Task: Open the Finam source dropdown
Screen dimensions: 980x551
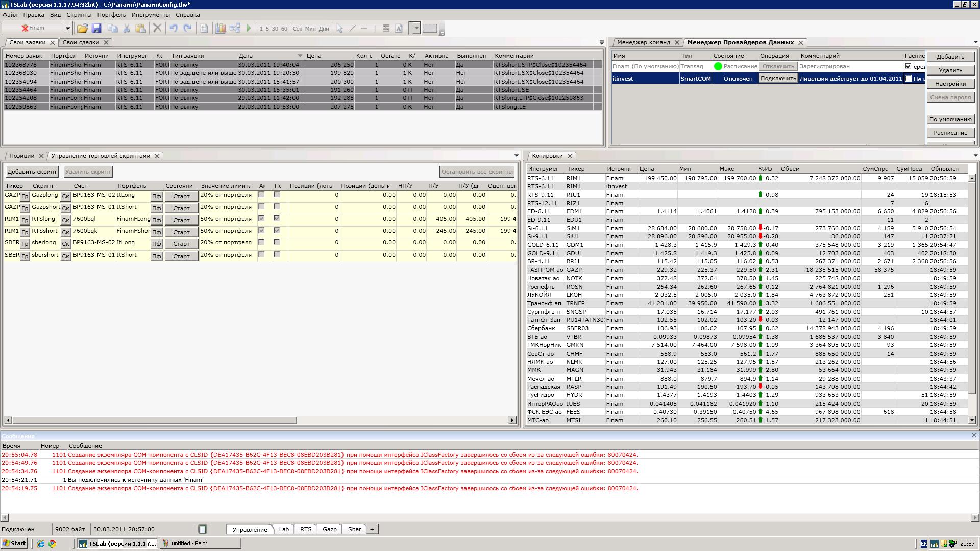Action: (x=67, y=29)
